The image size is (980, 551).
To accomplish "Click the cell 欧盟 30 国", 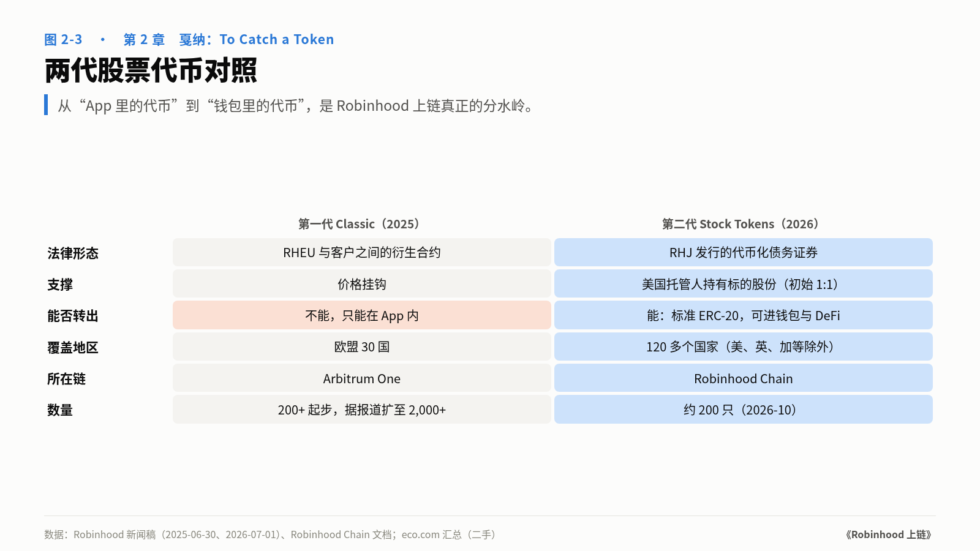I will coord(362,347).
